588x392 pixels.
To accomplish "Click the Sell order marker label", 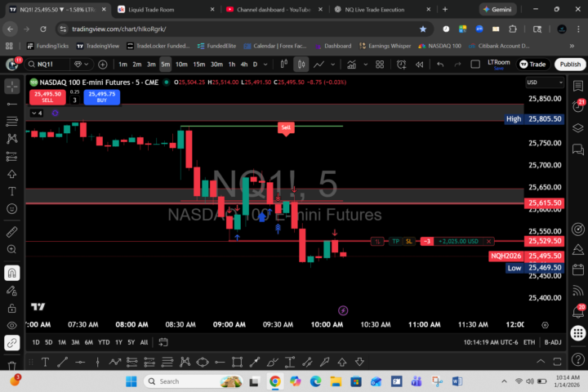I will pos(286,127).
